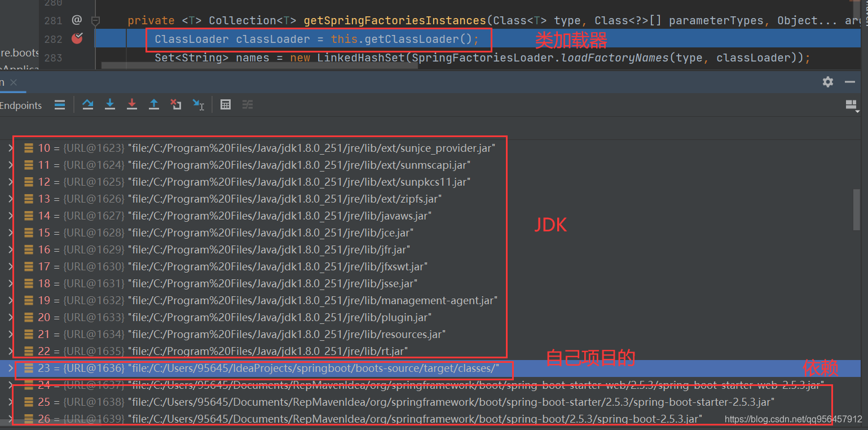The width and height of the screenshot is (868, 430).
Task: Expand entry 21 resources.jar
Action: 10,334
